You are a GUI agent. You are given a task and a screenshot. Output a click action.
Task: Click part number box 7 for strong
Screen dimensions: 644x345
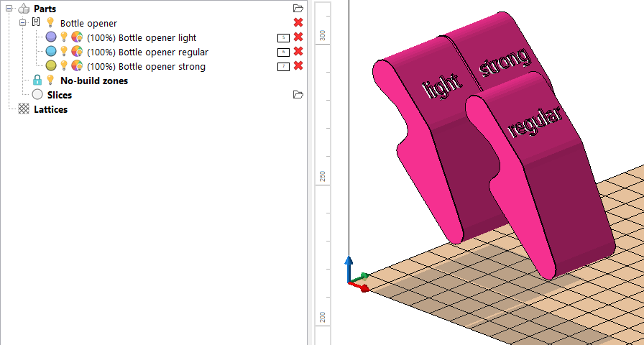click(x=283, y=67)
